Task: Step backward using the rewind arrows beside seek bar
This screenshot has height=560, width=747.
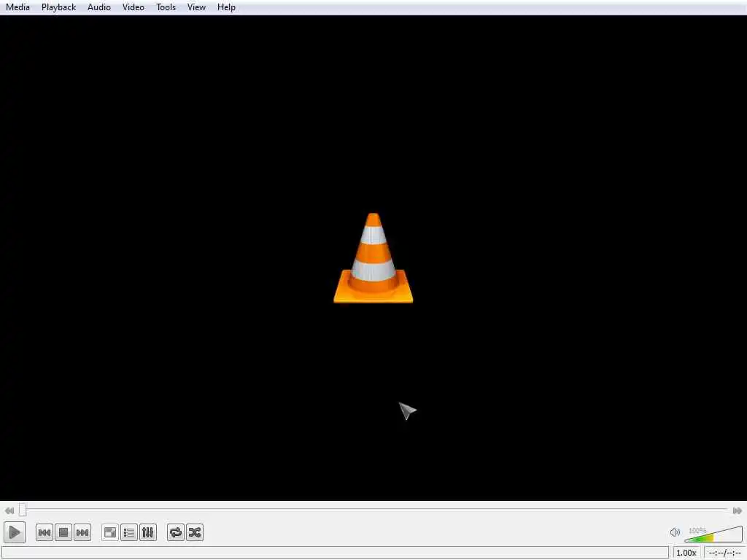Action: [9, 510]
